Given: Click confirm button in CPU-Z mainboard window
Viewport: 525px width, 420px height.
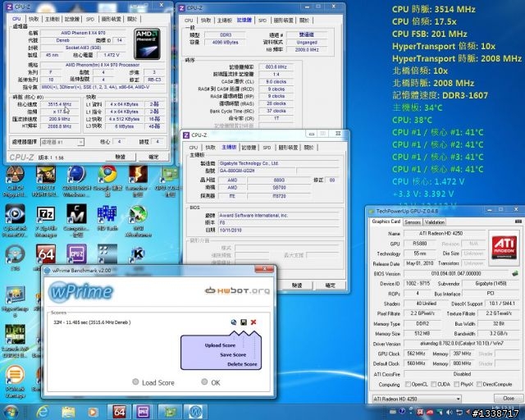Looking at the screenshot, I should pos(330,285).
